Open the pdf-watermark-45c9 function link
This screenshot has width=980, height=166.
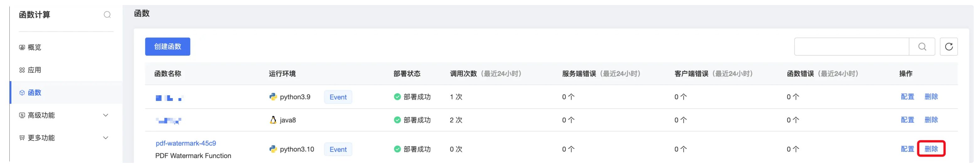pos(186,143)
